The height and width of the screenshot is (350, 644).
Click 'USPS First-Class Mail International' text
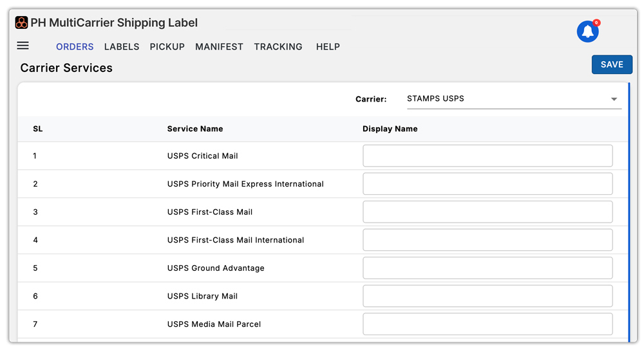point(235,240)
